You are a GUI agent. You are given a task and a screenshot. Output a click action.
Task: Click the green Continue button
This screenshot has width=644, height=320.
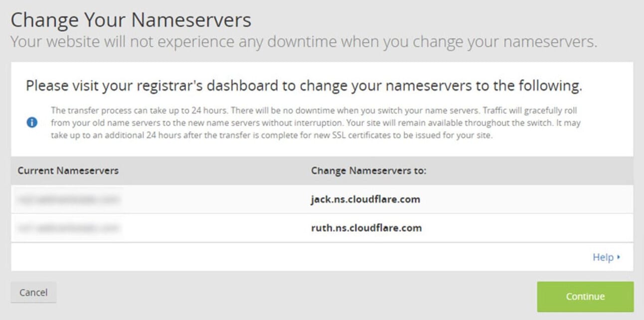(x=585, y=297)
